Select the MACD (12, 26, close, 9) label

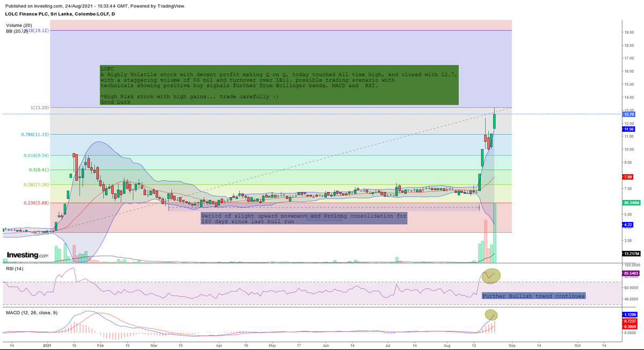coord(31,311)
